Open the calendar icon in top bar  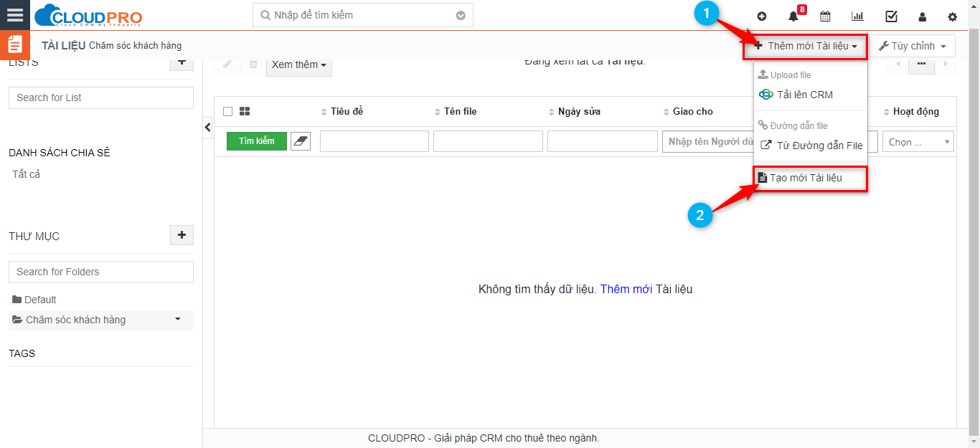pyautogui.click(x=825, y=16)
